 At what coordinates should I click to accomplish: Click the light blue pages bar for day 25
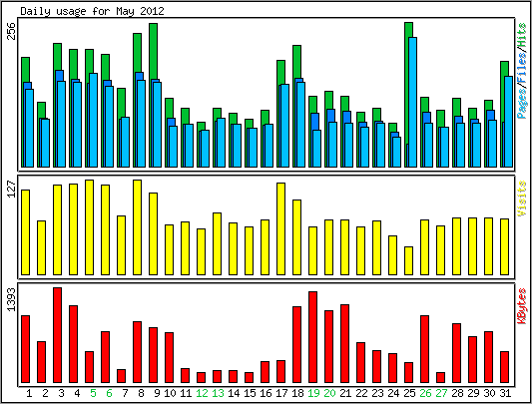click(413, 102)
